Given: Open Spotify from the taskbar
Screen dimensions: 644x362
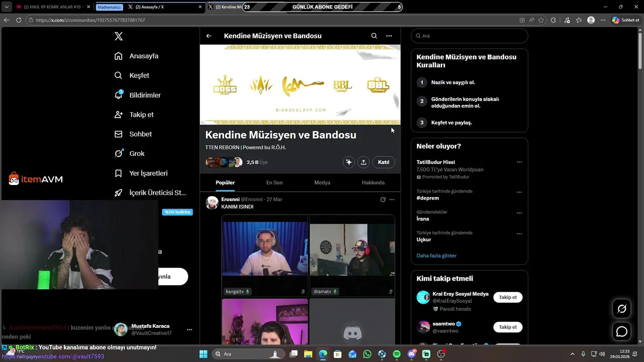Looking at the screenshot, I should (x=397, y=354).
